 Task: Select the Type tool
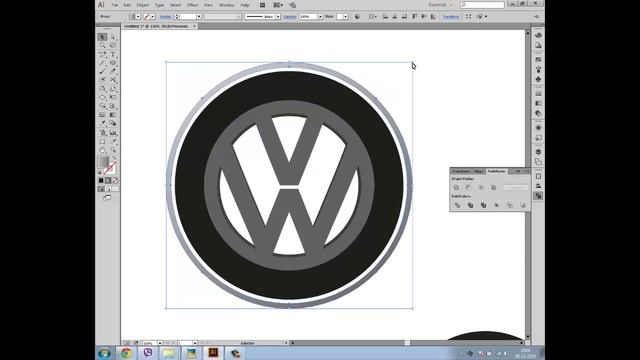pyautogui.click(x=113, y=54)
